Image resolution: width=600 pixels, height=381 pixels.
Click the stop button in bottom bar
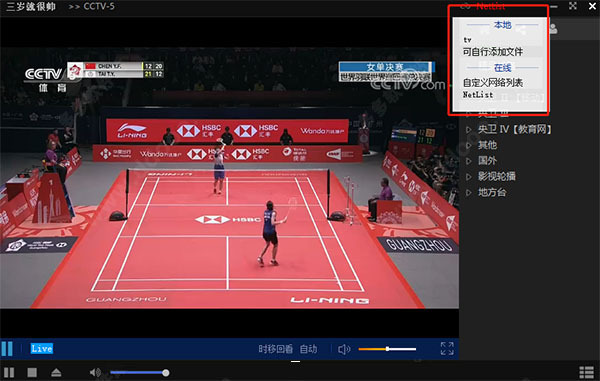[x=32, y=372]
